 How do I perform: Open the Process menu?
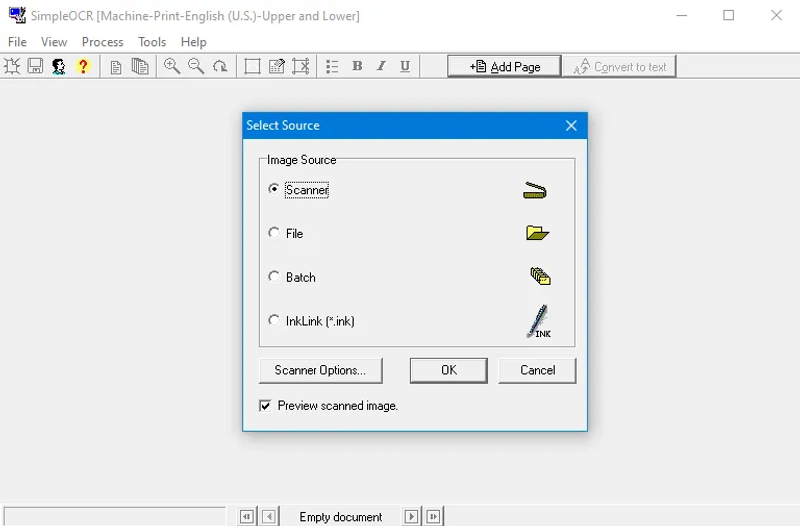pyautogui.click(x=102, y=42)
